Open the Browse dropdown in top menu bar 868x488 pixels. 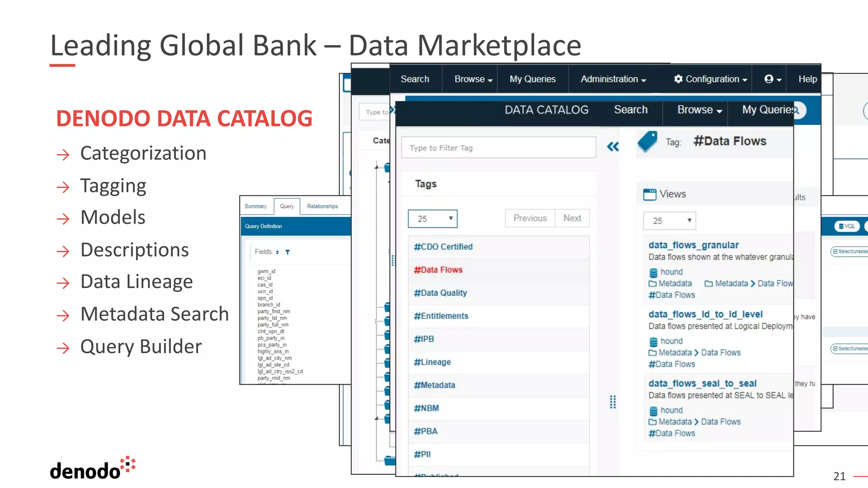(473, 79)
